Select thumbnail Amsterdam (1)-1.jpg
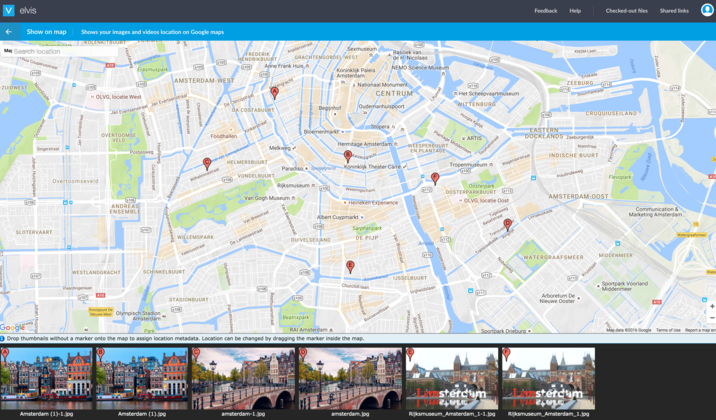Image resolution: width=716 pixels, height=420 pixels. (x=46, y=378)
